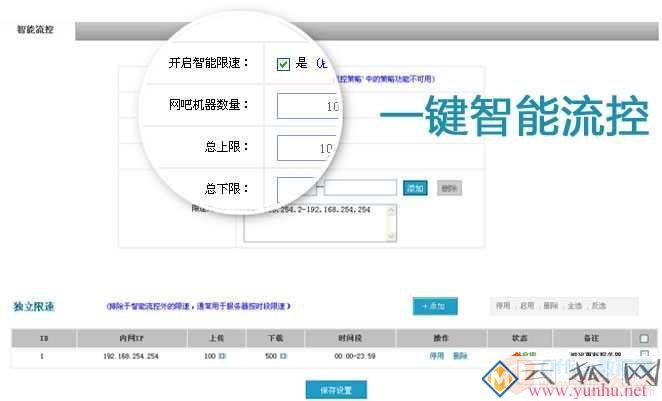This screenshot has width=662, height=401.
Task: Click the 时间段 column header
Action: pos(350,338)
